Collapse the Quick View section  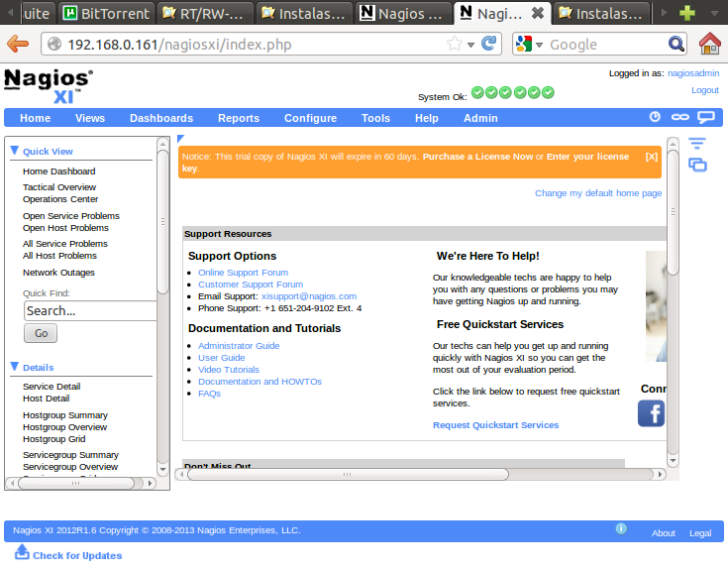tap(15, 151)
